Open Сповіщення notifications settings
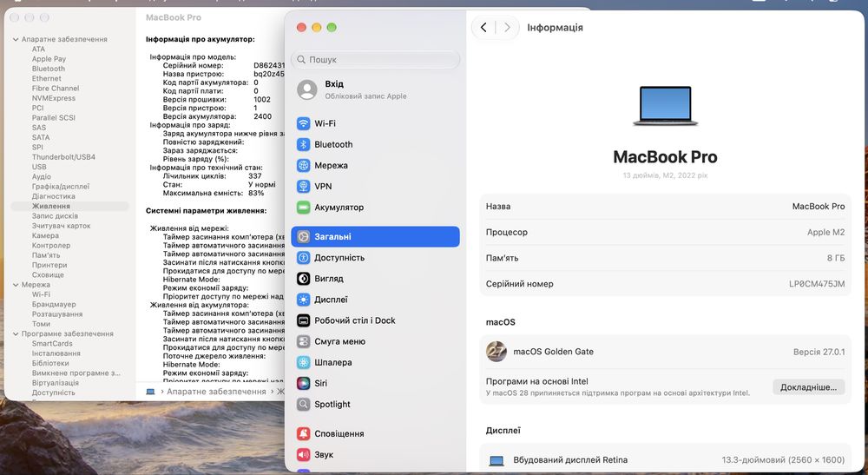 [375, 433]
